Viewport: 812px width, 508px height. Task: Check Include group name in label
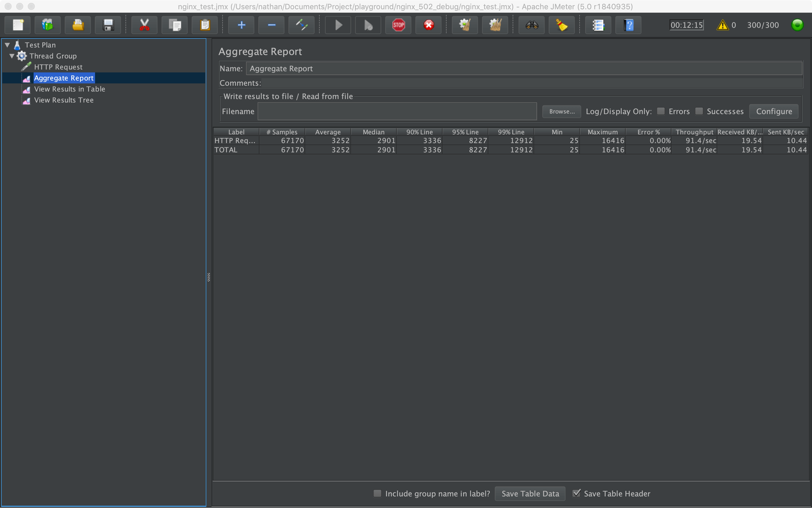tap(377, 493)
